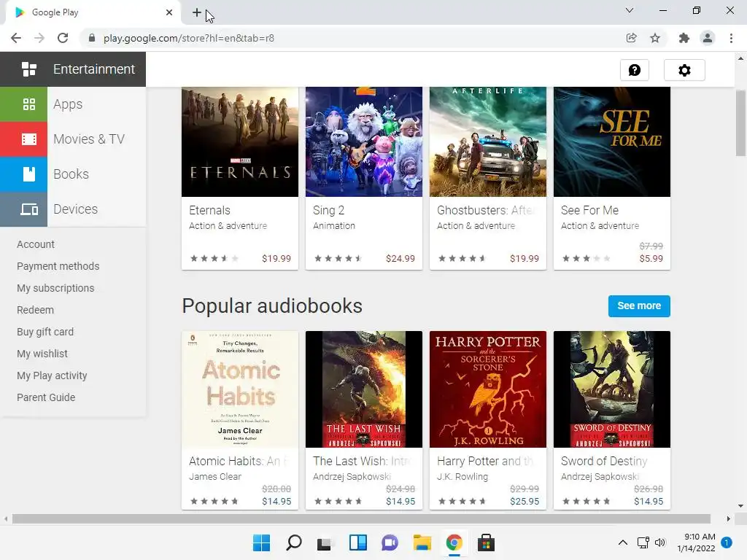The image size is (747, 560).
Task: Click the share this page icon
Action: (x=631, y=38)
